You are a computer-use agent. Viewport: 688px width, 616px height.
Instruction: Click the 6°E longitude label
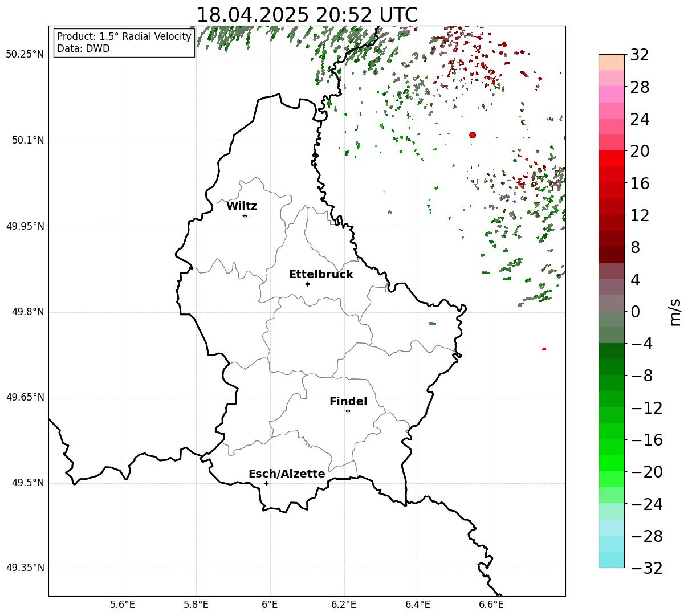(x=270, y=605)
